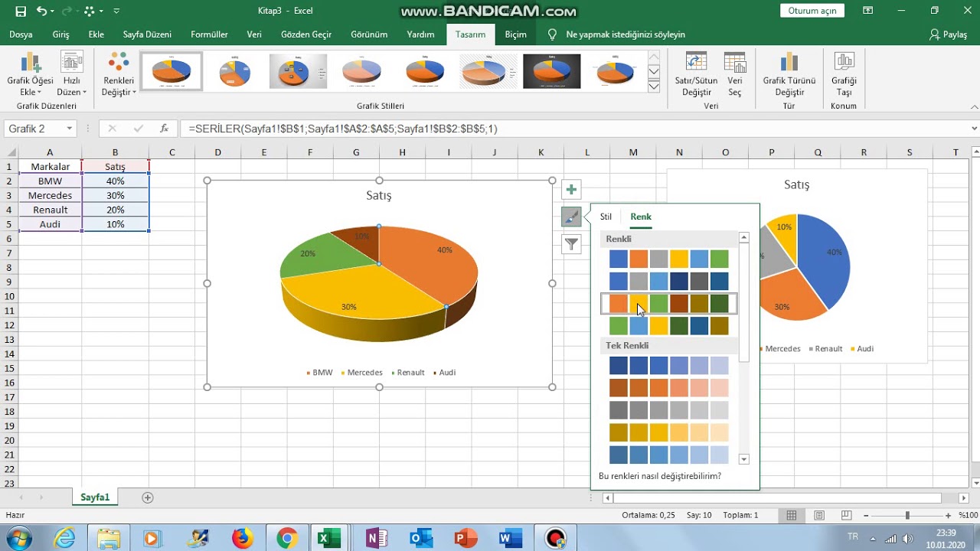This screenshot has width=980, height=551.
Task: Select the Renk tab in chart flyout
Action: [x=641, y=217]
